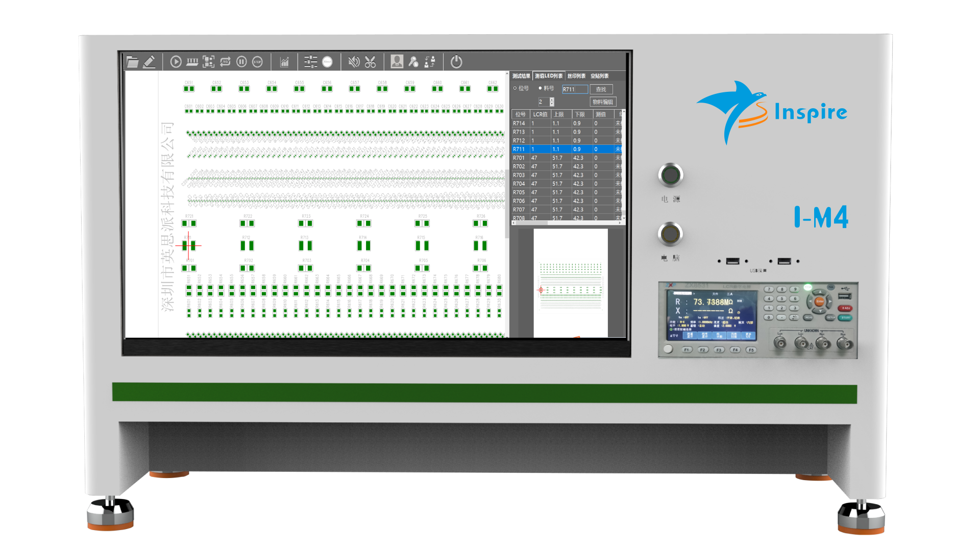Switch to the 丝印列表 tab
This screenshot has width=980, height=551.
pyautogui.click(x=576, y=76)
